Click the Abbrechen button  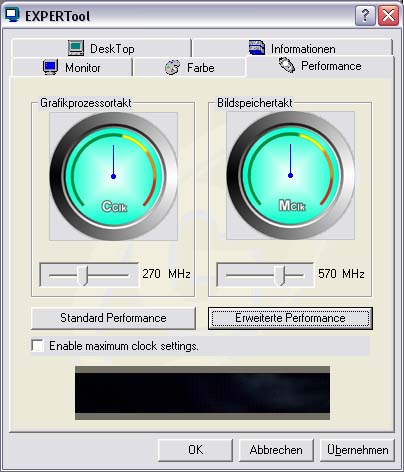click(x=276, y=450)
